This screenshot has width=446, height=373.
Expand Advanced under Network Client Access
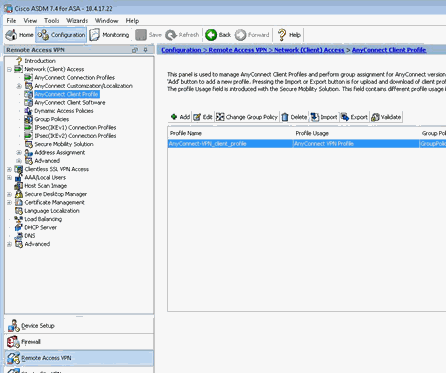click(19, 161)
